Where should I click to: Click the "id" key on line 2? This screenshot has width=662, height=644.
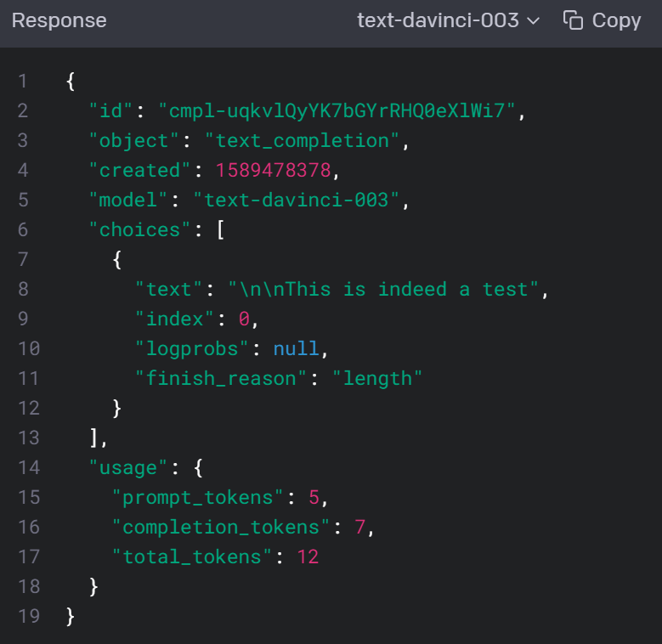111,111
